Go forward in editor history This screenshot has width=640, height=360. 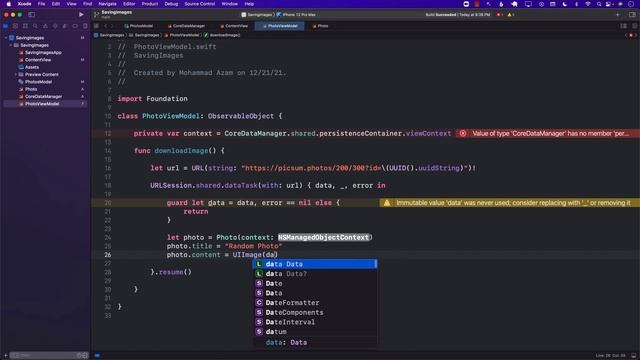click(113, 26)
